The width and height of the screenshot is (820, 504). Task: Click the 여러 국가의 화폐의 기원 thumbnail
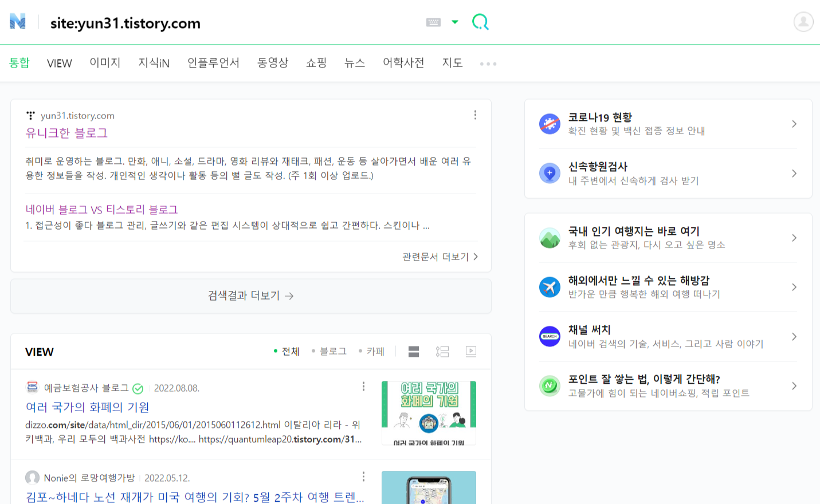pyautogui.click(x=429, y=413)
